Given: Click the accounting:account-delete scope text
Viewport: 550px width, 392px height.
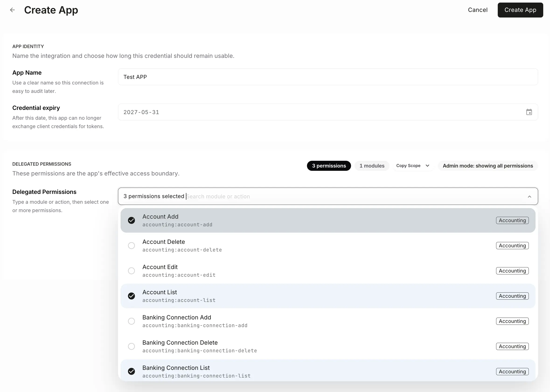Looking at the screenshot, I should pos(182,250).
